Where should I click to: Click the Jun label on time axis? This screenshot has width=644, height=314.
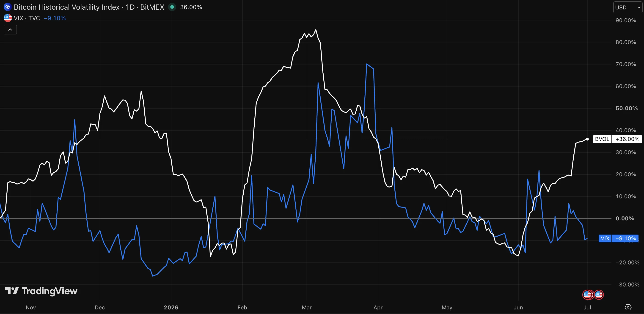pos(518,307)
